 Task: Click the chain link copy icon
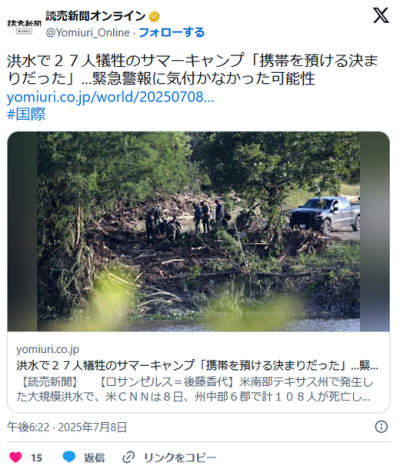tap(128, 457)
